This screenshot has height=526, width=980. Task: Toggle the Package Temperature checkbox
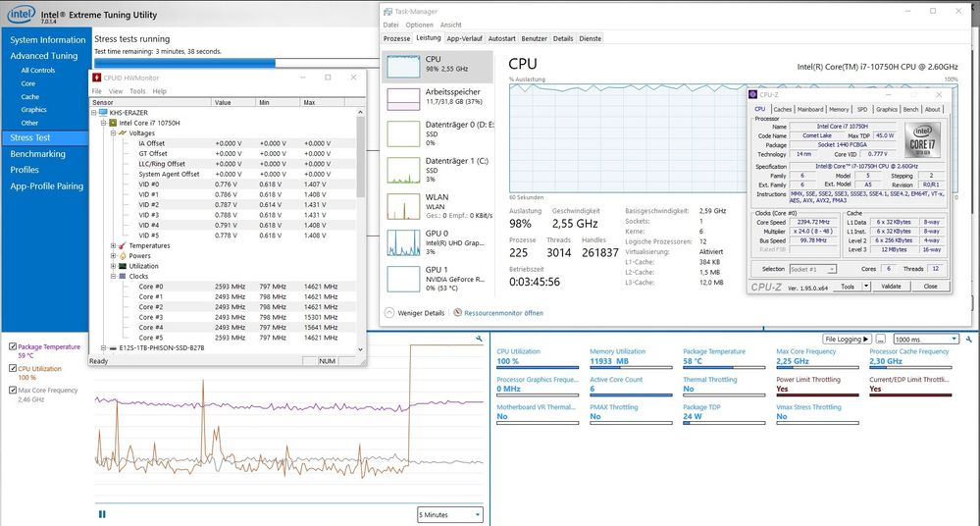pyautogui.click(x=12, y=346)
